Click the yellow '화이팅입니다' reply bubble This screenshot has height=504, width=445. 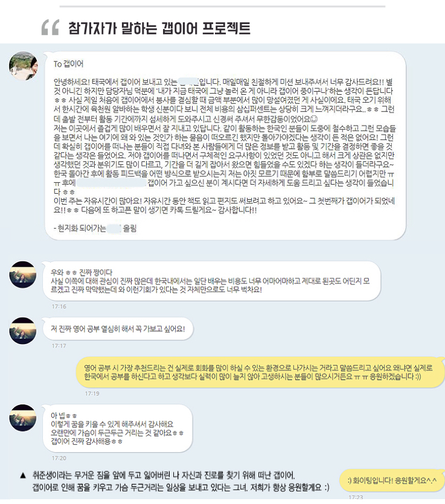[392, 480]
